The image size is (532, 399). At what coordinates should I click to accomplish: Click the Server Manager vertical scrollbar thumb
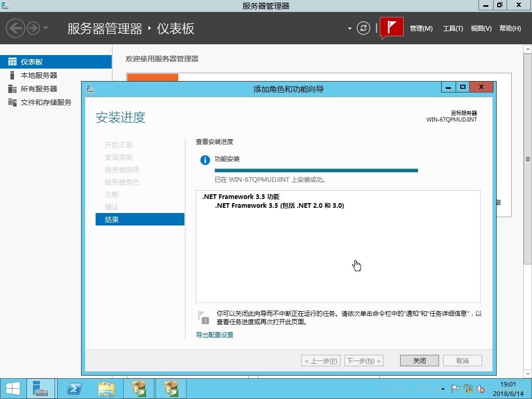(x=528, y=159)
